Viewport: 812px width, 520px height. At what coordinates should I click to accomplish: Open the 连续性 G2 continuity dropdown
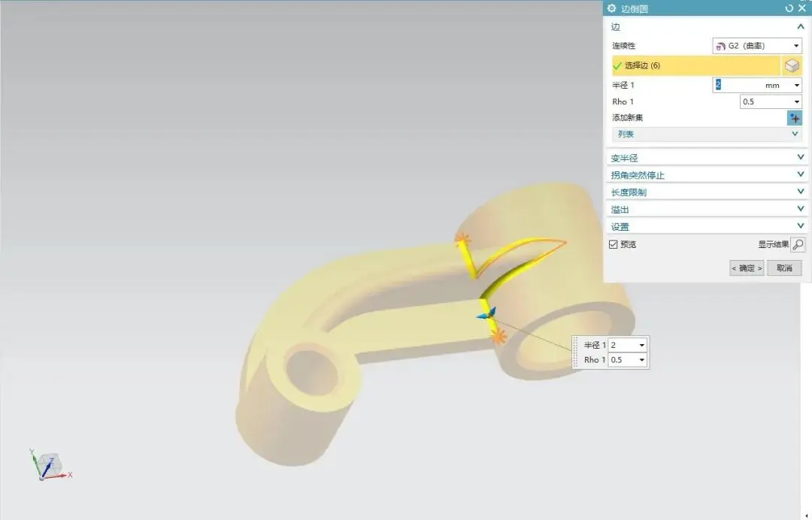click(756, 46)
